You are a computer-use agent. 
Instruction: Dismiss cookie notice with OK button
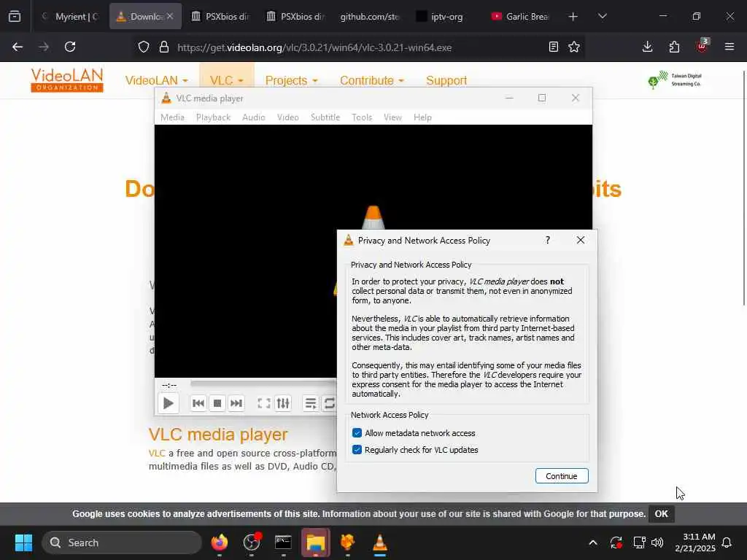click(x=661, y=514)
